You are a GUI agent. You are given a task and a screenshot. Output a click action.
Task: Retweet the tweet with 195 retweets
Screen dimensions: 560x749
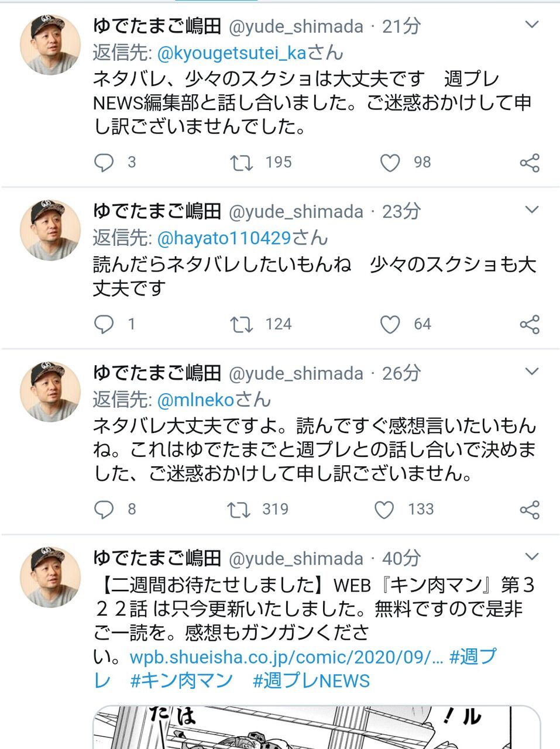(x=241, y=162)
